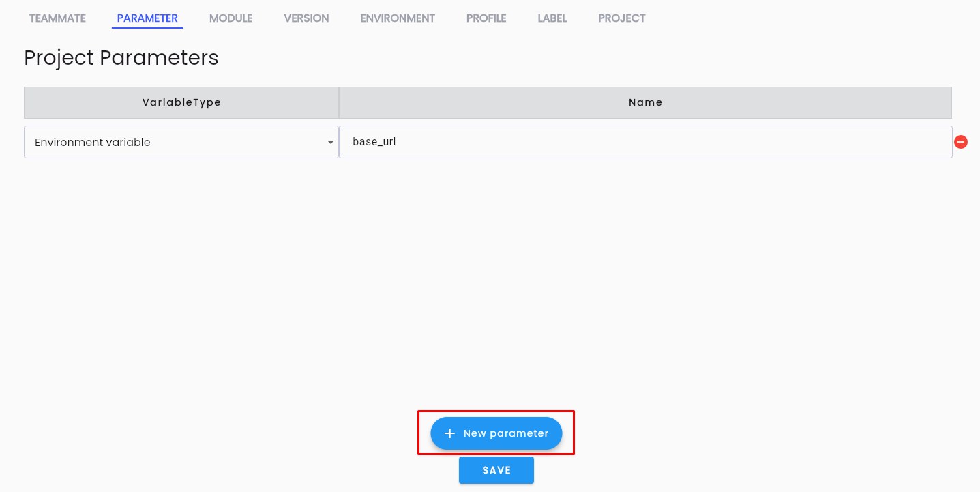Click the red remove icon for base_url
The width and height of the screenshot is (980, 492).
pyautogui.click(x=961, y=141)
